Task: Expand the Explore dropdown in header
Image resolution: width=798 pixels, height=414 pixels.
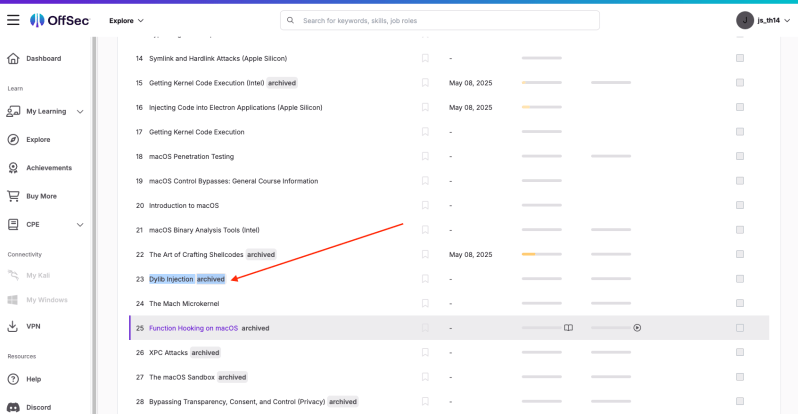Action: 126,21
